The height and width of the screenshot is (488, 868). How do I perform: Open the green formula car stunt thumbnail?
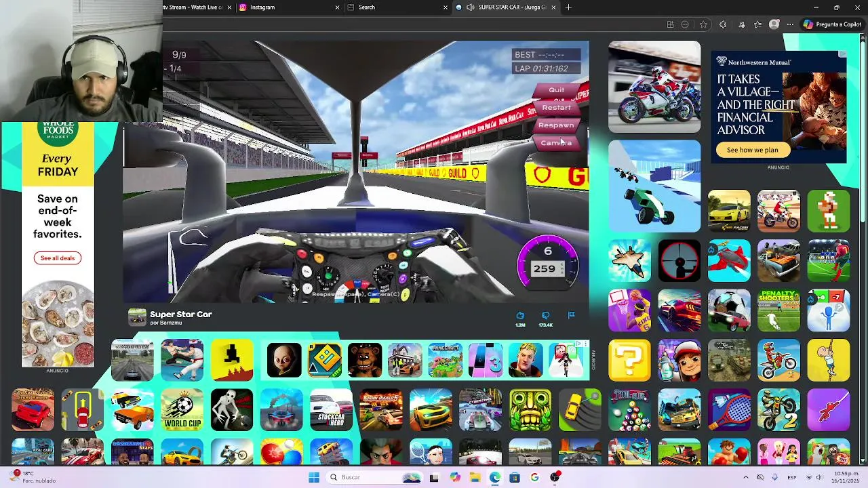[x=654, y=186]
